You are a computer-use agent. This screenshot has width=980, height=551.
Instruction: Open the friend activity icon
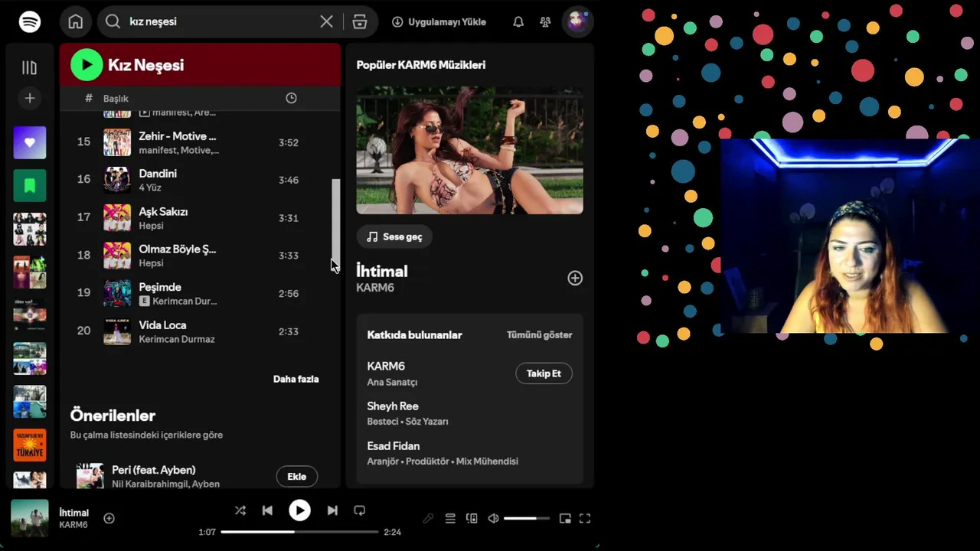(545, 21)
